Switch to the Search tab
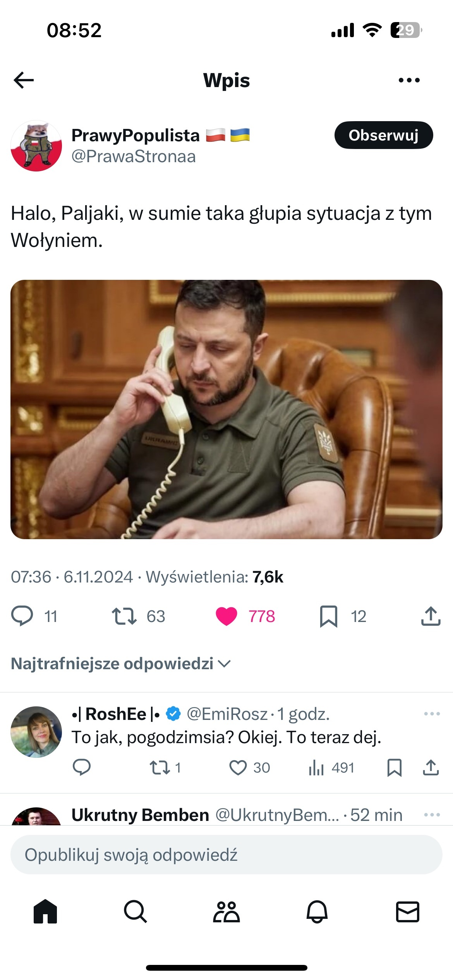The width and height of the screenshot is (453, 980). 136,911
